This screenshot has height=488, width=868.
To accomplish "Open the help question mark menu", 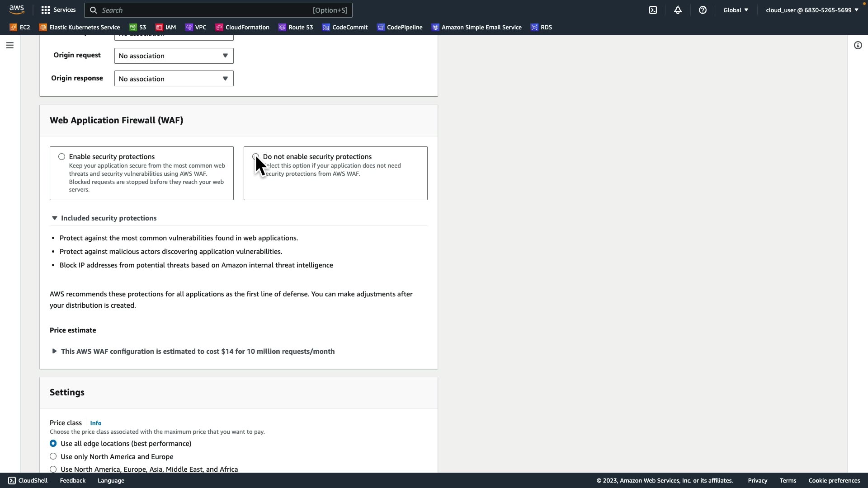I will click(x=703, y=10).
